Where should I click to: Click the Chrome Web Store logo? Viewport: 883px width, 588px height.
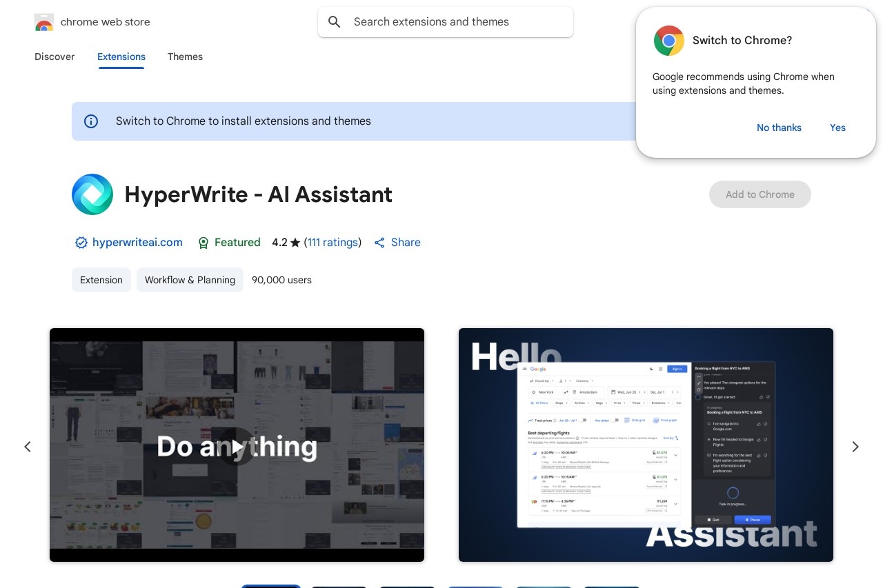pyautogui.click(x=43, y=22)
